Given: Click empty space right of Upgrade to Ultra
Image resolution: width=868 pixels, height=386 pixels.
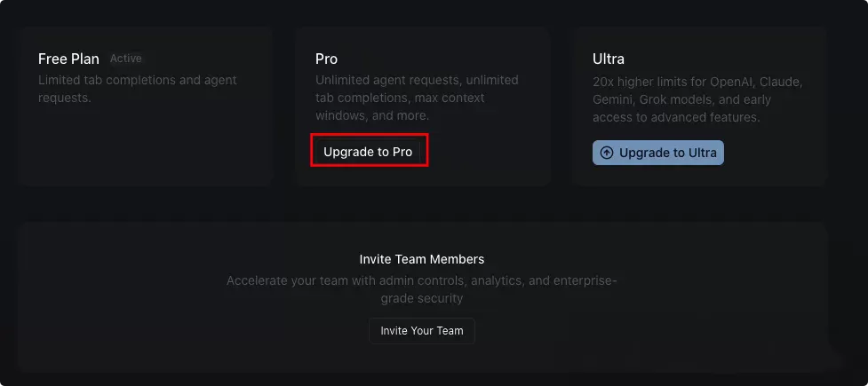Looking at the screenshot, I should click(x=775, y=153).
